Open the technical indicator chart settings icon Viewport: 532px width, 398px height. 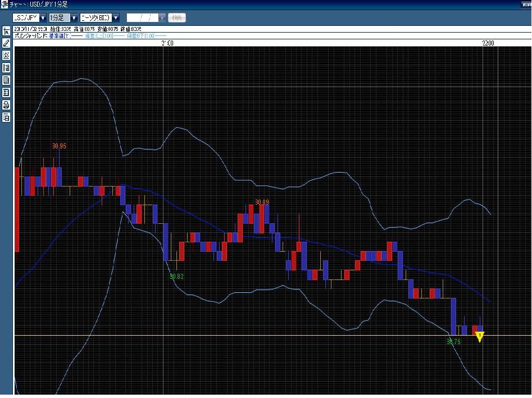(x=6, y=55)
